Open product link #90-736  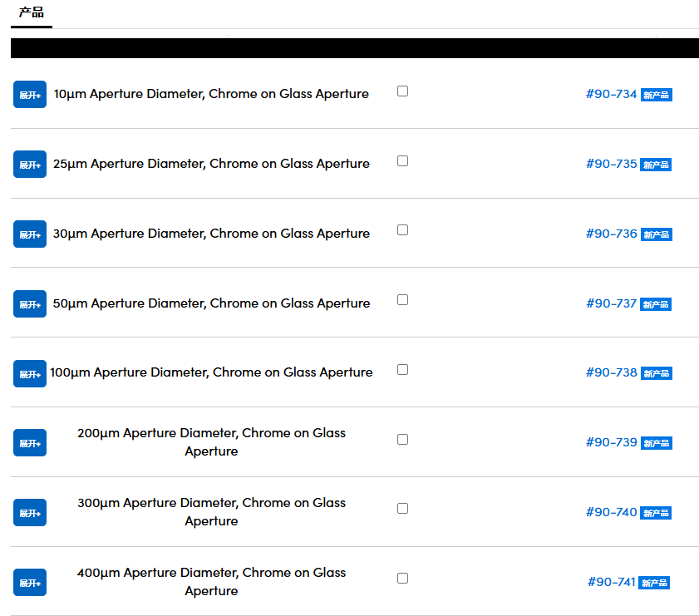(x=611, y=234)
